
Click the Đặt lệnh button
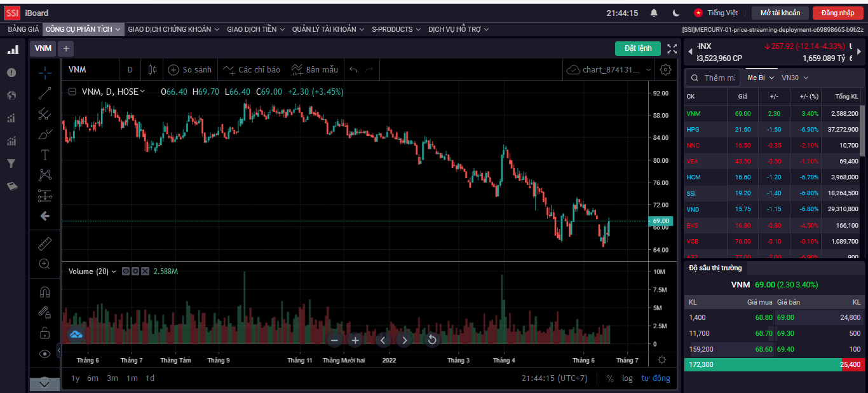click(638, 48)
